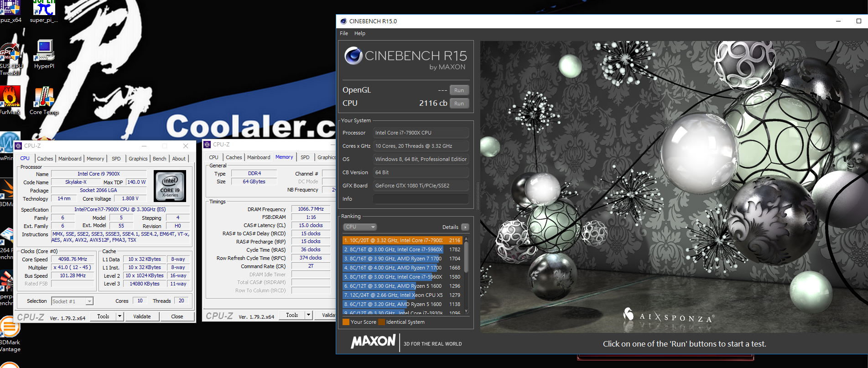Click Tools button in Memory CPU-Z window
The height and width of the screenshot is (368, 868).
(292, 315)
